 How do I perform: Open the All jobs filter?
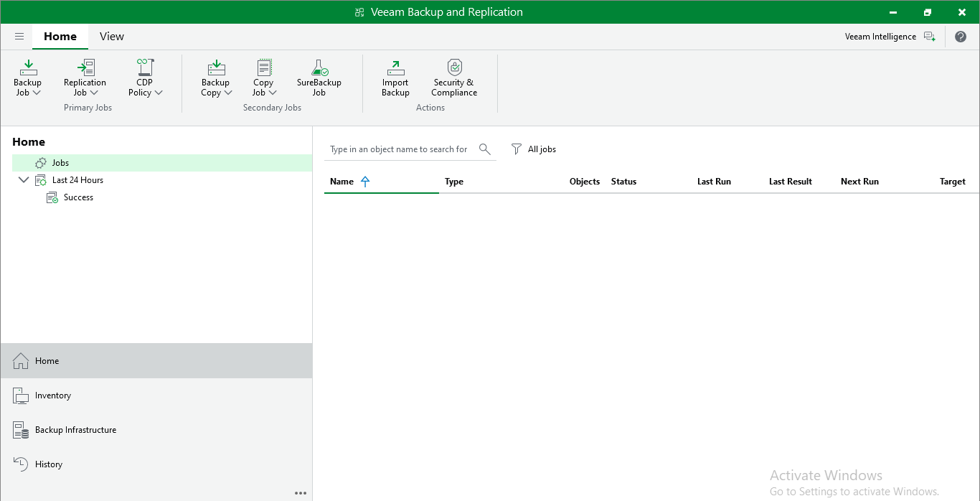534,149
